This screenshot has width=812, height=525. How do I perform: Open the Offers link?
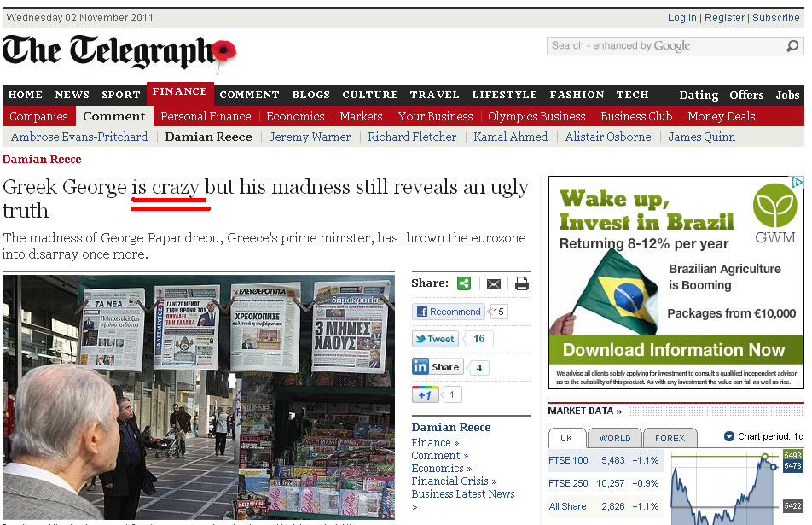coord(746,96)
